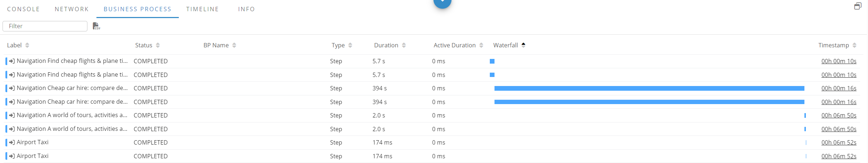This screenshot has width=868, height=163.
Task: Sort by Label column arrows
Action: [x=27, y=45]
